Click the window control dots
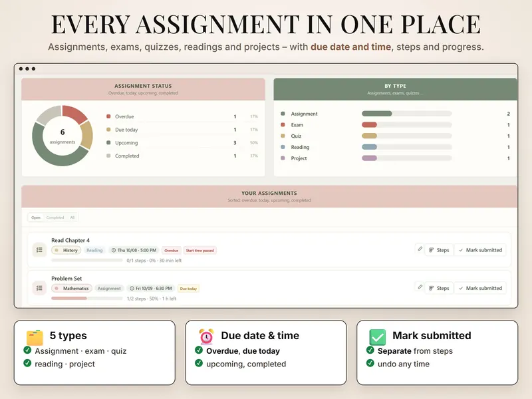Image resolution: width=532 pixels, height=399 pixels. coord(27,69)
